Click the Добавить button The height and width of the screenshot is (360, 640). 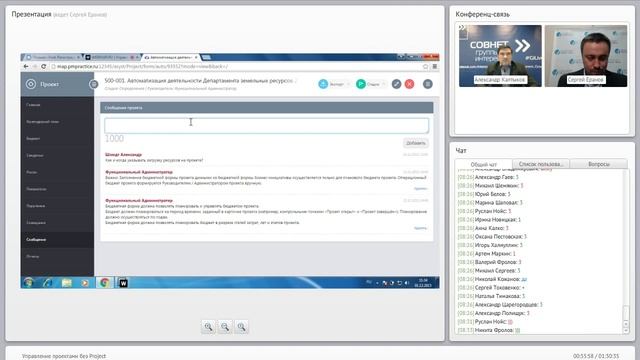point(416,143)
